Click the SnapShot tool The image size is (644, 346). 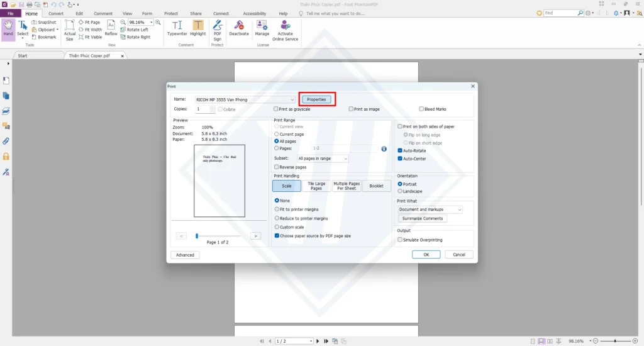pos(43,22)
